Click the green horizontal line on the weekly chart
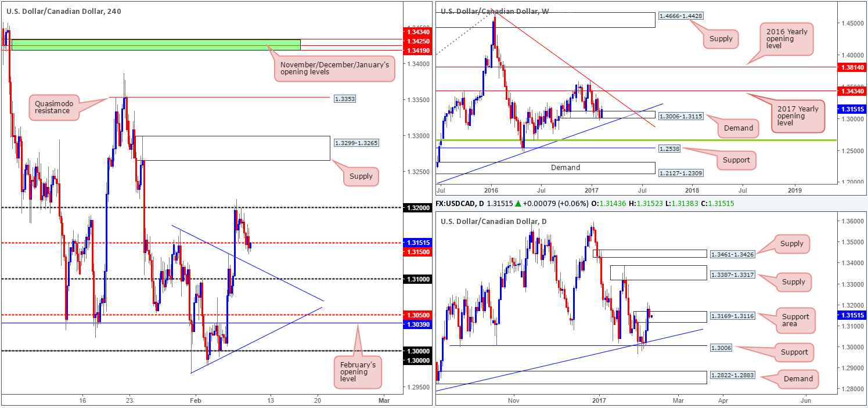Screen dimensions: 868x408 pyautogui.click(x=636, y=140)
